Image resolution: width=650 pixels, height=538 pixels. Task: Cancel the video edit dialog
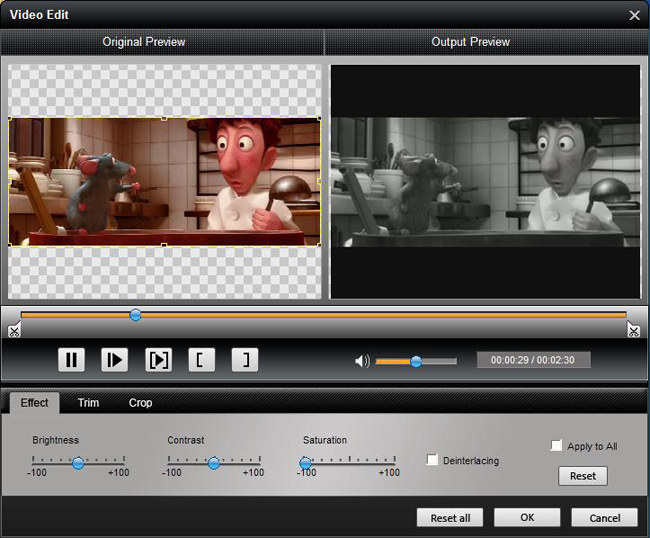coord(604,518)
